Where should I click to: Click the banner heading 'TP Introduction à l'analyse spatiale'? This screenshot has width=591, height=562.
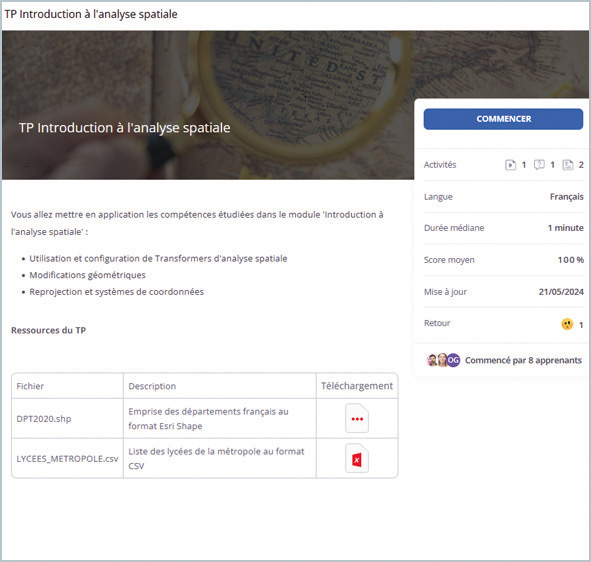pyautogui.click(x=125, y=128)
